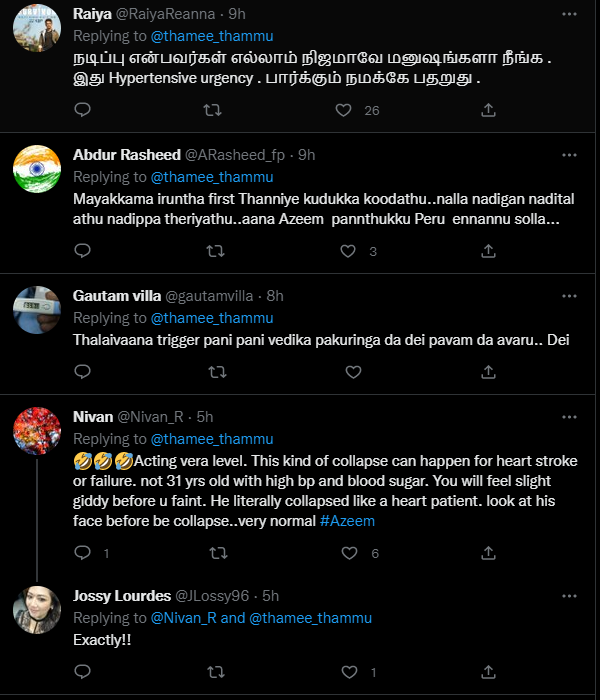This screenshot has height=700, width=600.
Task: Open more options on Gautam villa's tweet
Action: [569, 296]
